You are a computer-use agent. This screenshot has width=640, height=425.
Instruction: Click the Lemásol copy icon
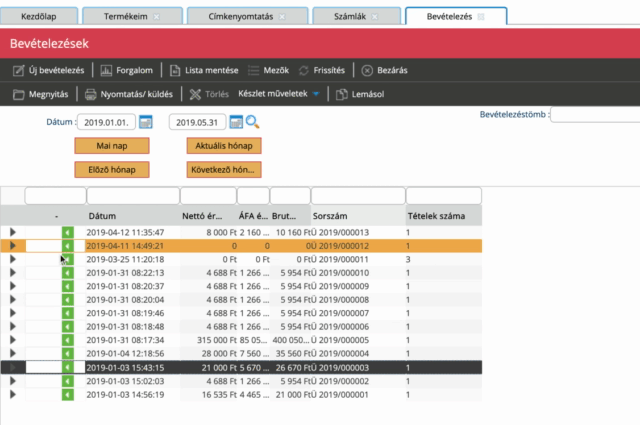coord(341,94)
